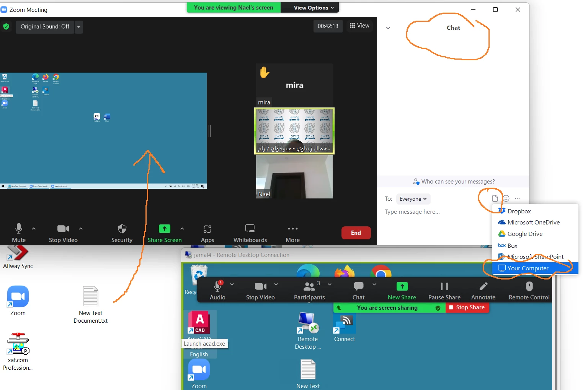Click the shared screen panel divider handle
The height and width of the screenshot is (390, 588).
[x=209, y=131]
